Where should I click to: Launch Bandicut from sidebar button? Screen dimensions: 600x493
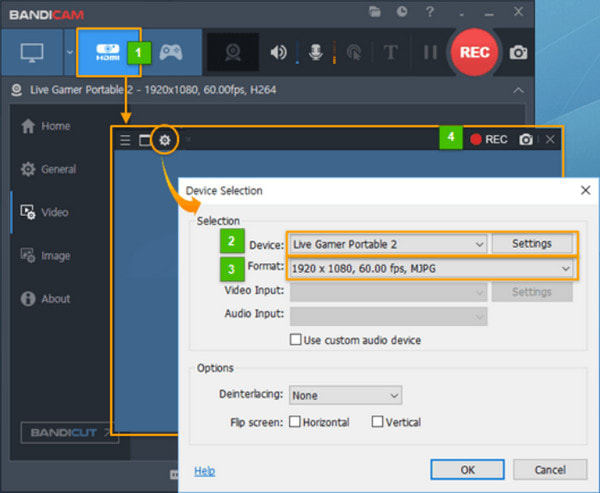click(x=70, y=433)
